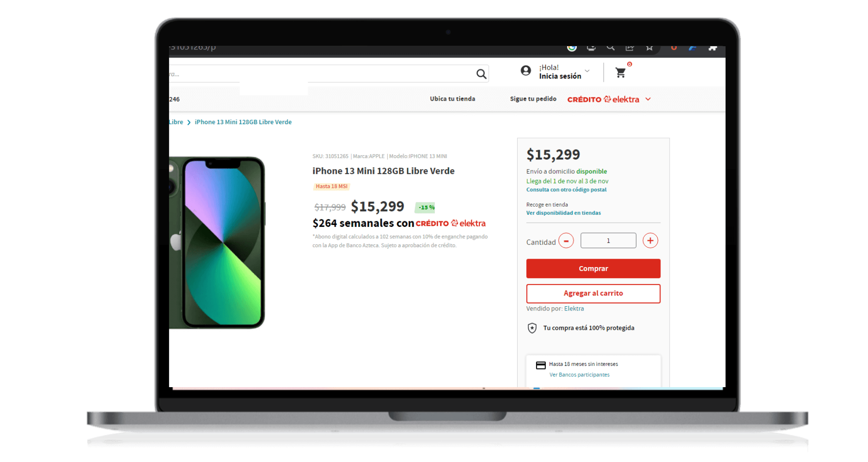This screenshot has height=462, width=868.
Task: Open the shopping cart icon
Action: tap(620, 73)
